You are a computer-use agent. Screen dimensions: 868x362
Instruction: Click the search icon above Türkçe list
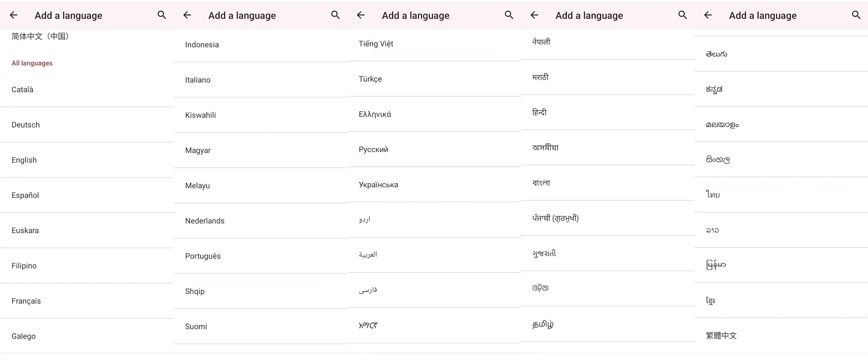coord(509,15)
